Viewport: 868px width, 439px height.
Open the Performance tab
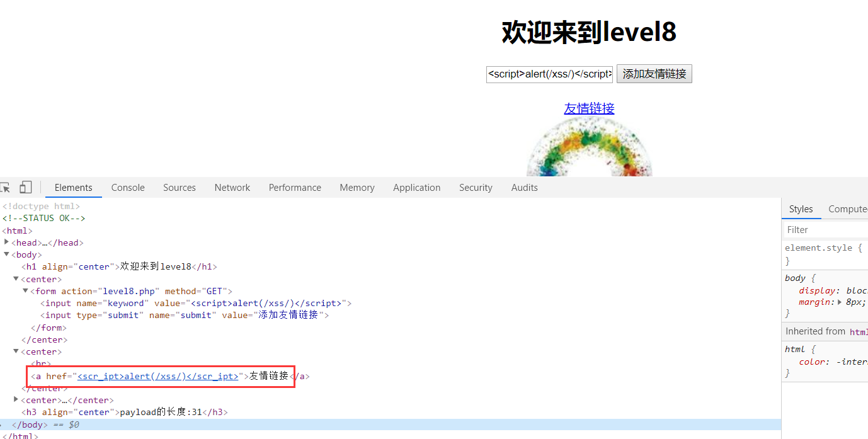pyautogui.click(x=295, y=188)
